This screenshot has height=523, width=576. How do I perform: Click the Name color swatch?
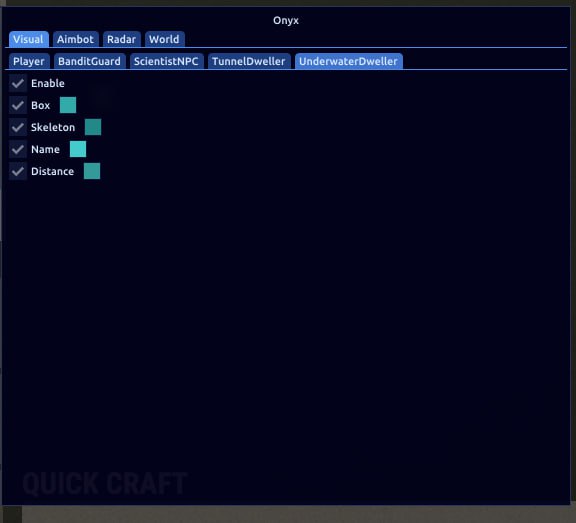click(78, 149)
